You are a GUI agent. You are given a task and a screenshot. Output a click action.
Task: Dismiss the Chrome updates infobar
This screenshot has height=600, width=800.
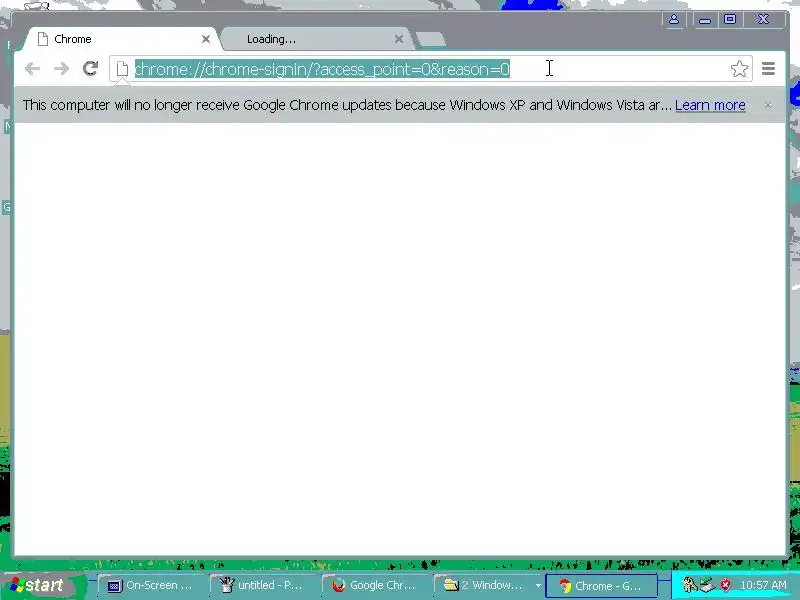(x=768, y=105)
